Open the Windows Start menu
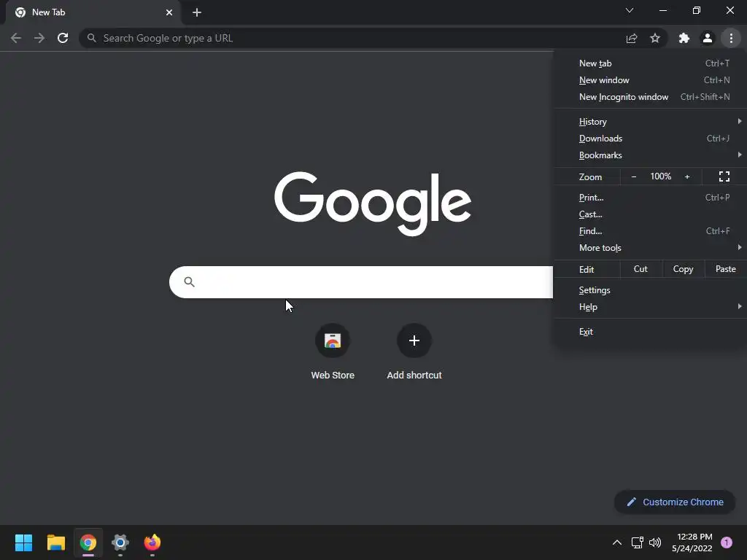 (23, 542)
